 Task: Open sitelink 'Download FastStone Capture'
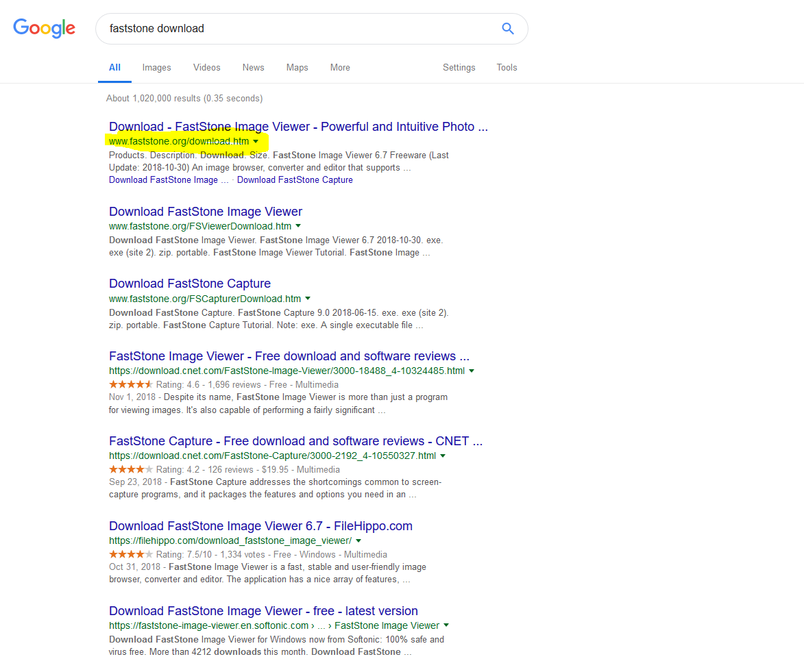[295, 180]
